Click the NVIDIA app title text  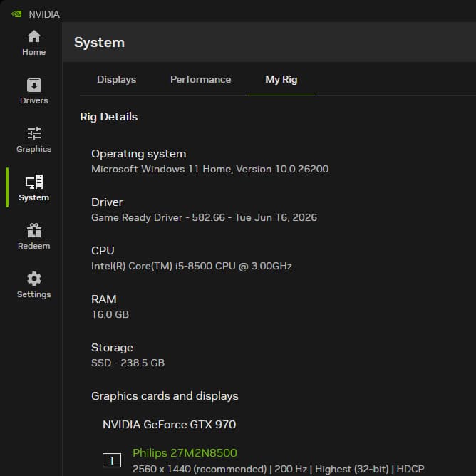pyautogui.click(x=44, y=14)
